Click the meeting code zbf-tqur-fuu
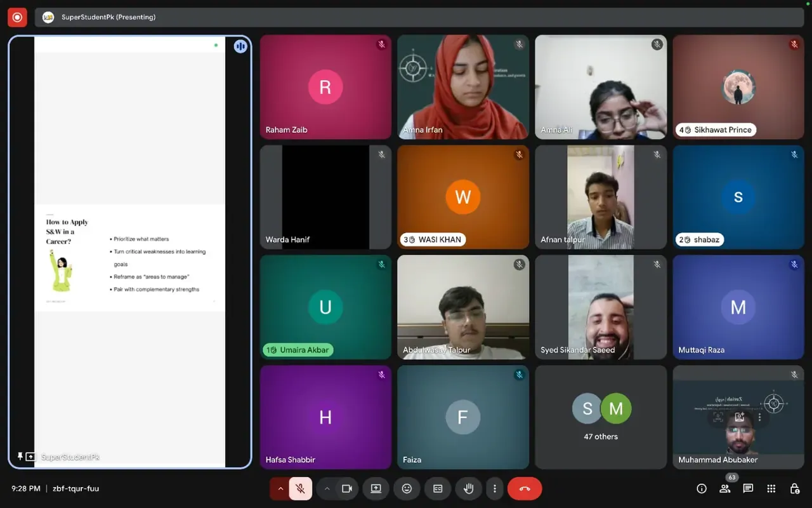 pyautogui.click(x=75, y=488)
